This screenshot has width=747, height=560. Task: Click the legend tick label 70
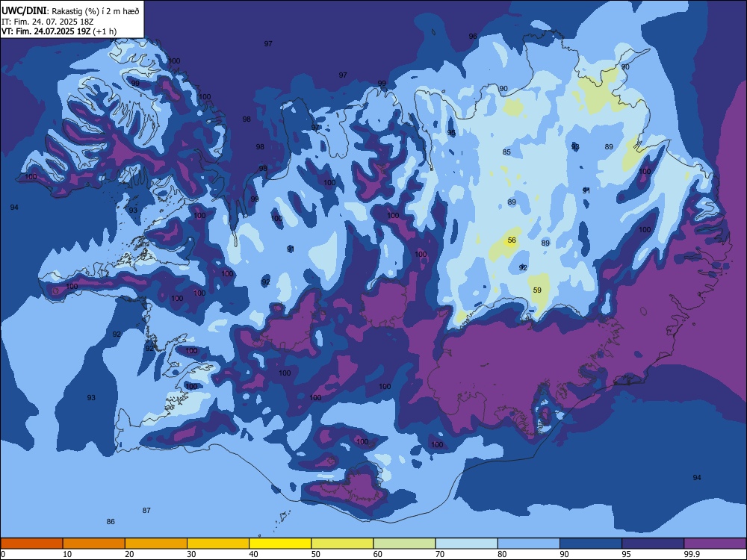pyautogui.click(x=440, y=554)
